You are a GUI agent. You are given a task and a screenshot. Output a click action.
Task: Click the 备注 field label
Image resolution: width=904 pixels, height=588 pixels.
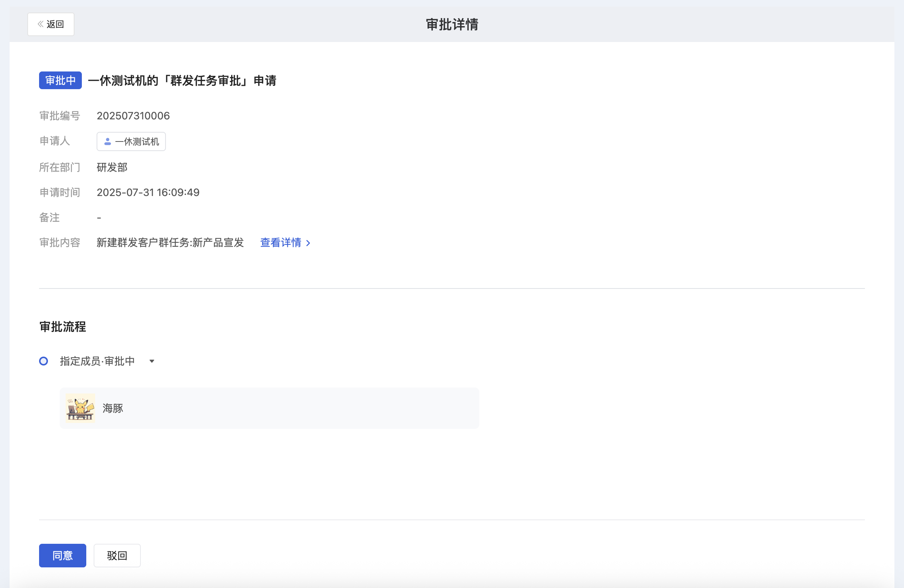[x=49, y=217]
